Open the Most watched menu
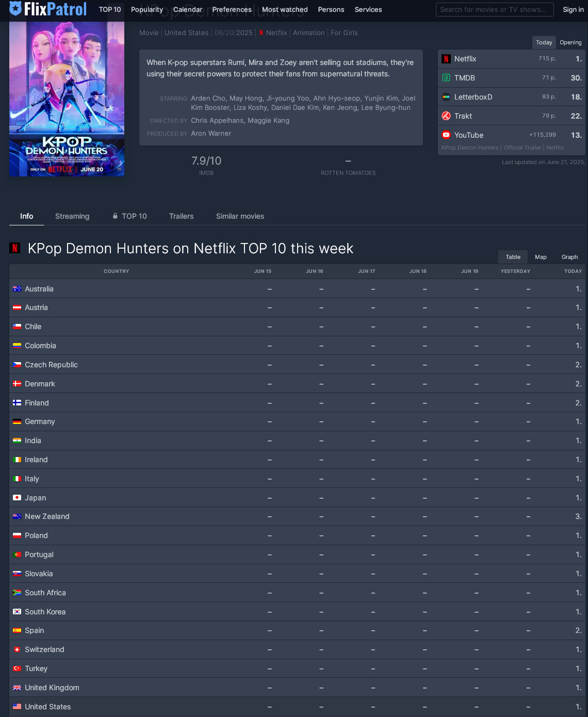 pos(285,9)
